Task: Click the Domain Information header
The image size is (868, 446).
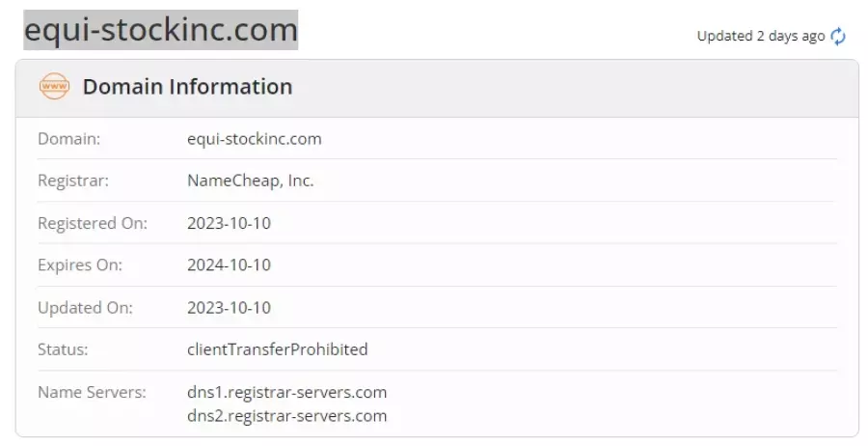Action: tap(188, 87)
